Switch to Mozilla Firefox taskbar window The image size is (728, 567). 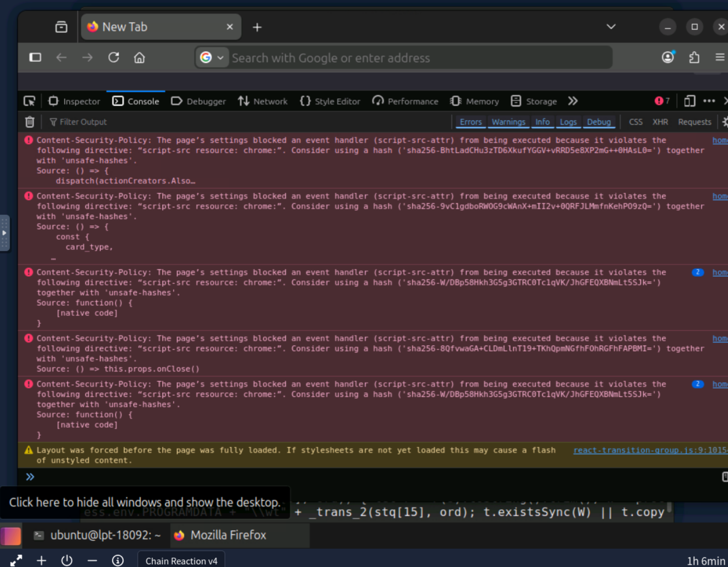(x=240, y=535)
